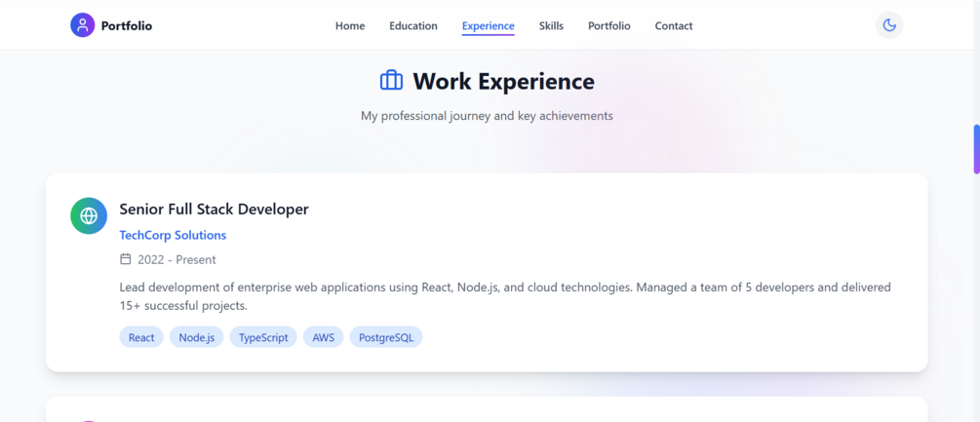
Task: Click the subtitle 'My professional journey and key achievements'
Action: (487, 116)
